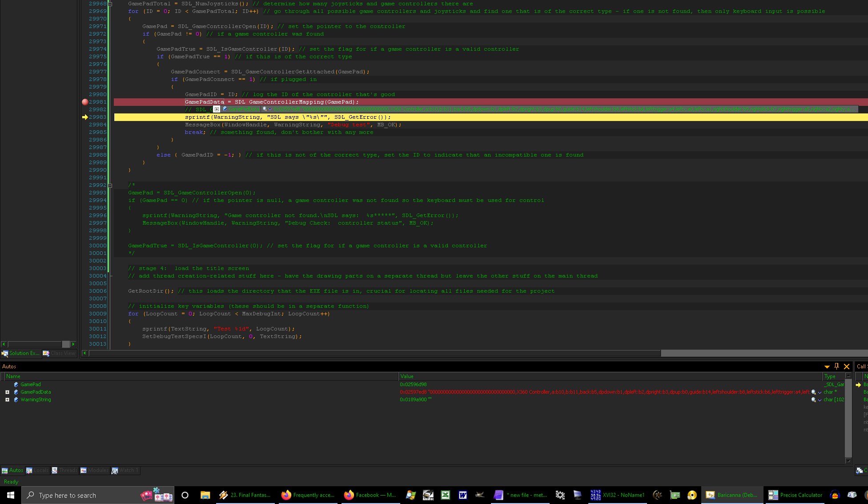This screenshot has width=868, height=504.
Task: Open File Explorer from the taskbar
Action: [x=205, y=495]
